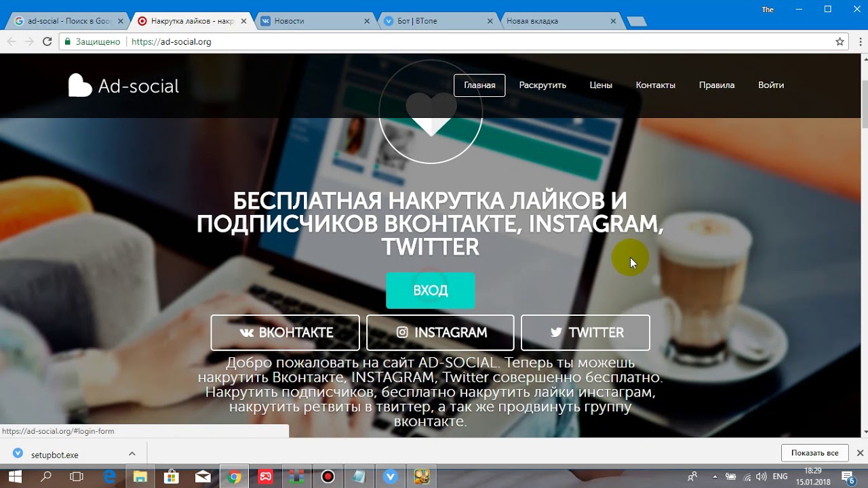Click the heart circle emblem above the headline
868x488 pixels.
click(431, 112)
